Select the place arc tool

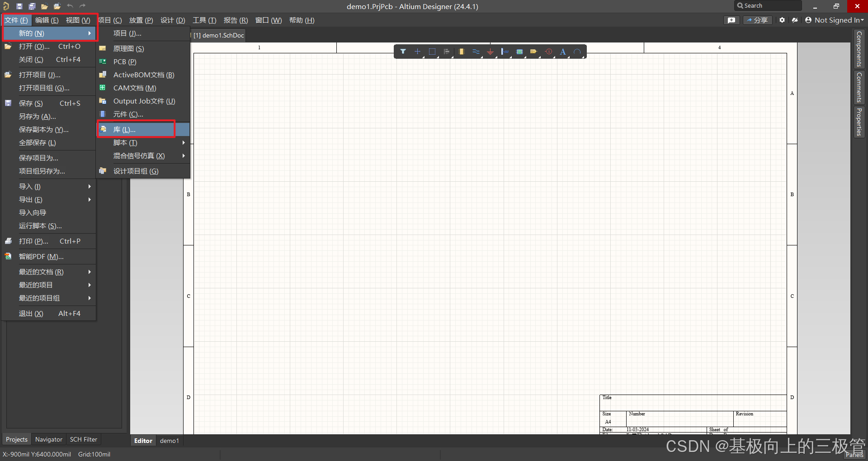(577, 52)
